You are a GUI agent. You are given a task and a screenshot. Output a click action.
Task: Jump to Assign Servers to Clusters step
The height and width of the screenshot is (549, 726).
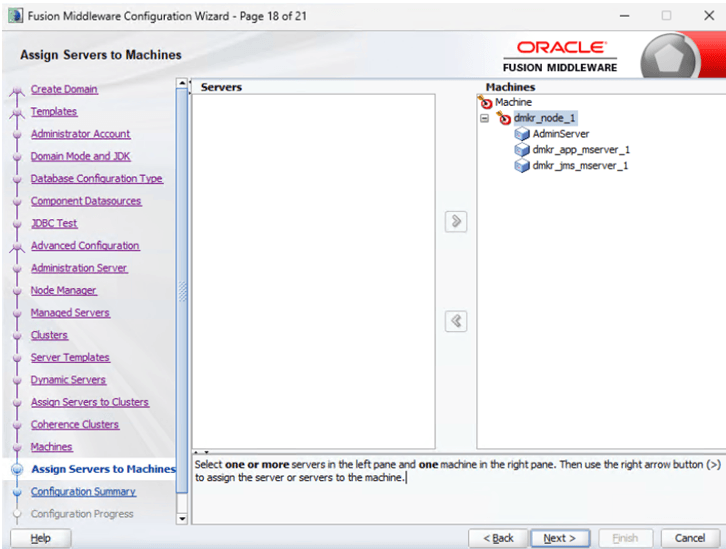coord(90,402)
